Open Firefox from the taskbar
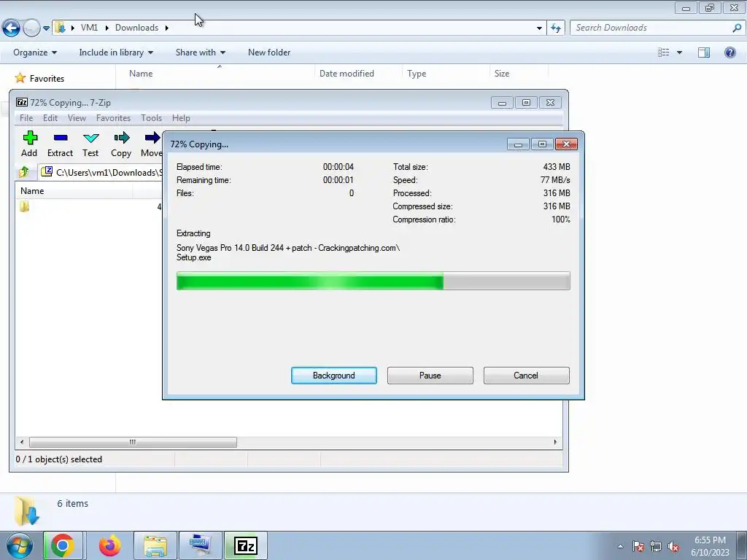 pos(109,545)
